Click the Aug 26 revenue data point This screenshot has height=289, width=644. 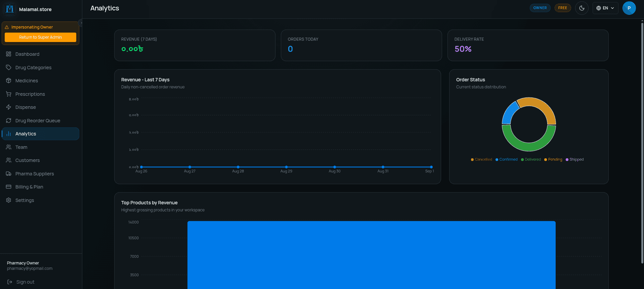coord(141,167)
